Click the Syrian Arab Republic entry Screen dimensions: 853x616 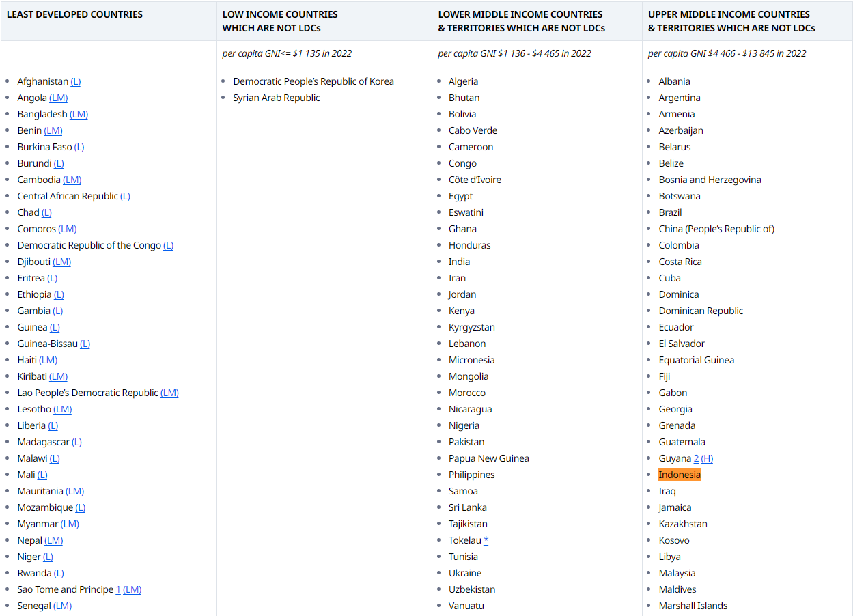pyautogui.click(x=277, y=98)
